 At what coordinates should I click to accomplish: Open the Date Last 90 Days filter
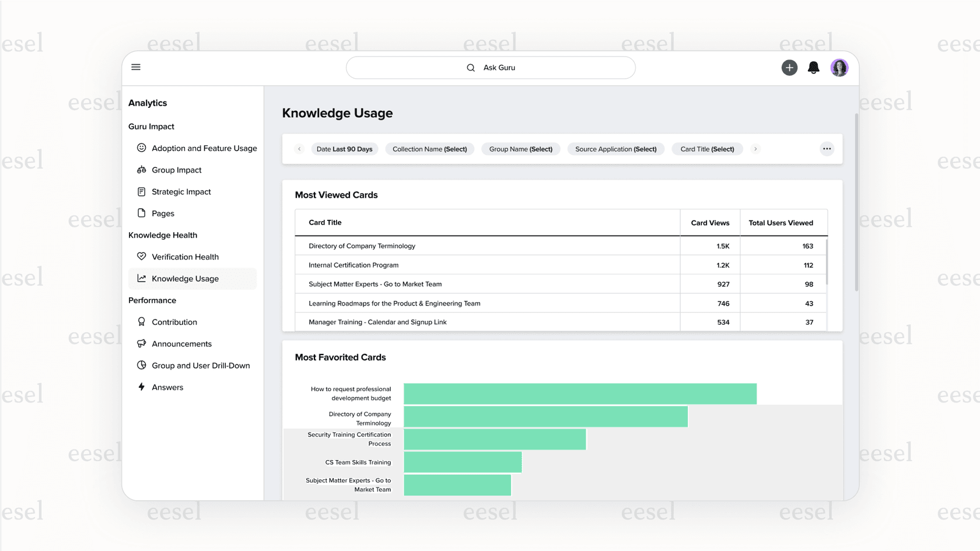pos(345,149)
